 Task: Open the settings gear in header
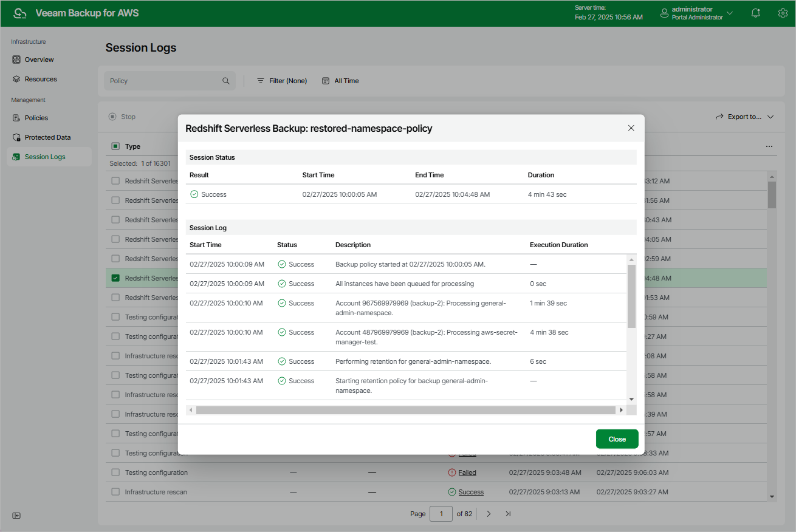point(783,13)
